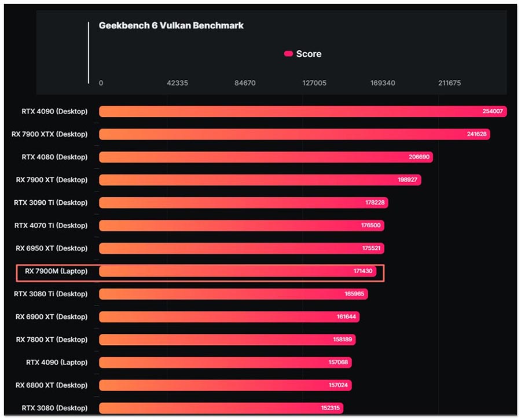Click the RTX 3090 Ti (Desktop) label
Screen dimensions: 521x420
pyautogui.click(x=51, y=202)
